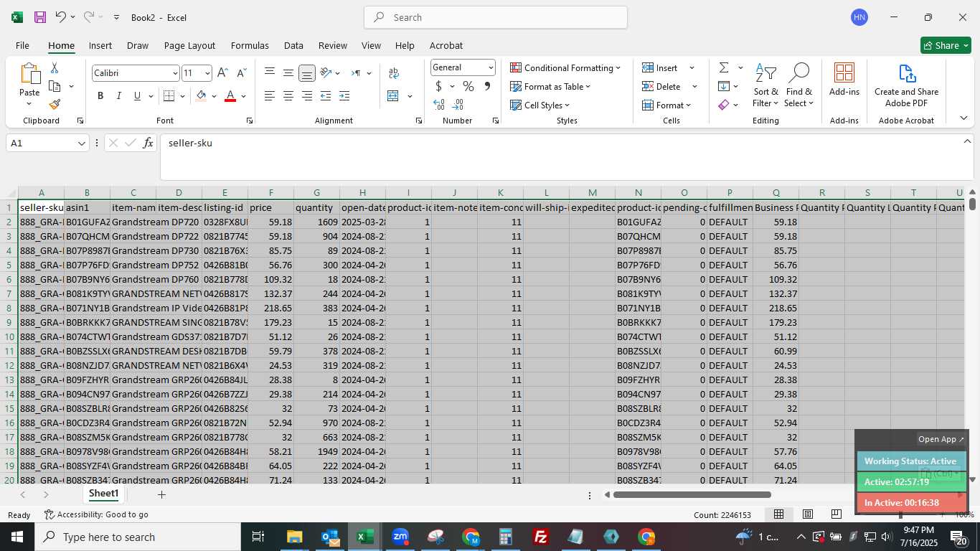Apply Borders icon in Font group
This screenshot has width=980, height=551.
tap(169, 95)
